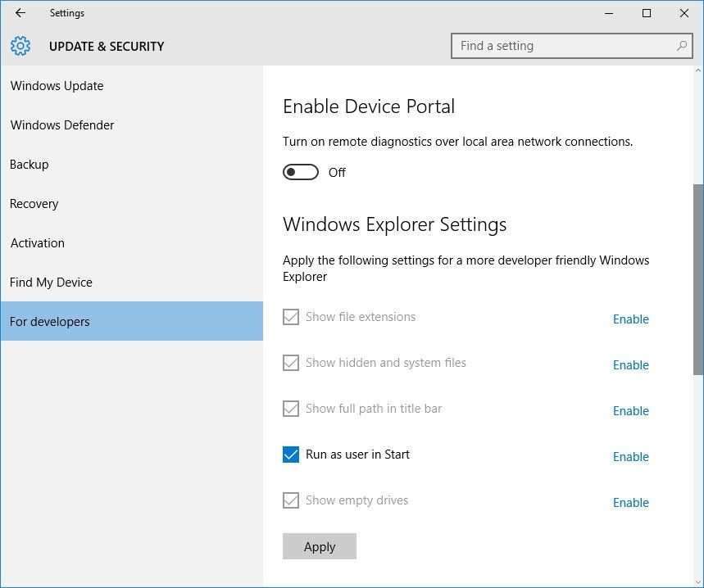The image size is (704, 588).
Task: Select the For developers section
Action: 49,321
